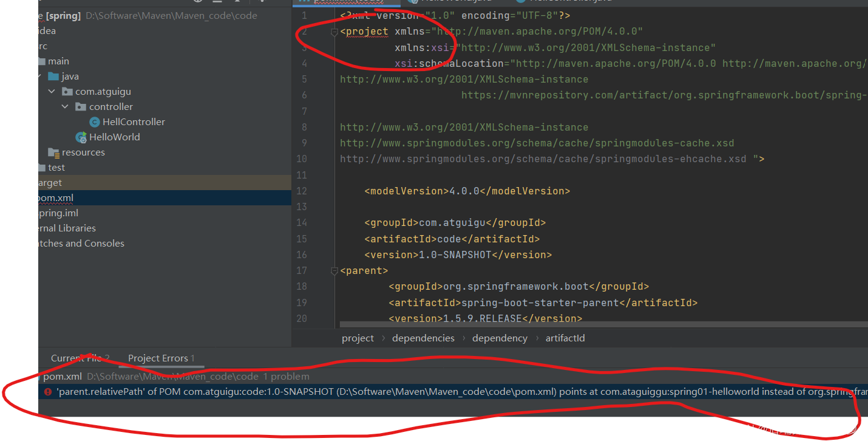Collapse the parent element code fold on line 17
Image resolution: width=868 pixels, height=441 pixels.
tap(334, 271)
